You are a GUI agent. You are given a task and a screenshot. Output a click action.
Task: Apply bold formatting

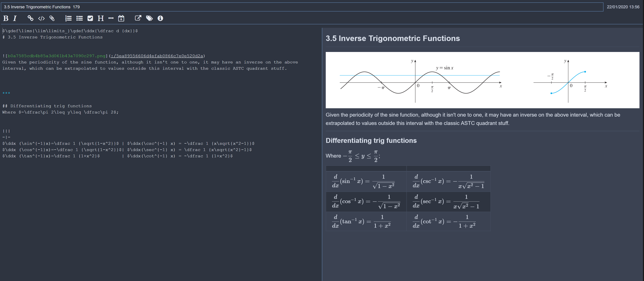coord(6,18)
